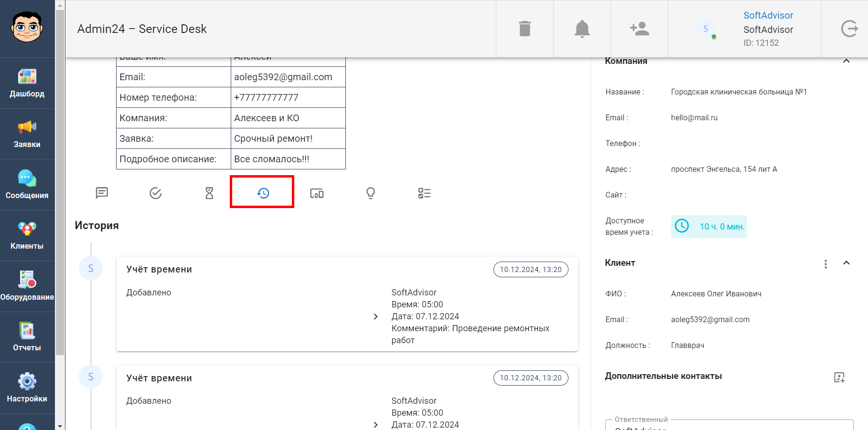The image size is (868, 430).
Task: Add additional contact icon
Action: tap(839, 378)
